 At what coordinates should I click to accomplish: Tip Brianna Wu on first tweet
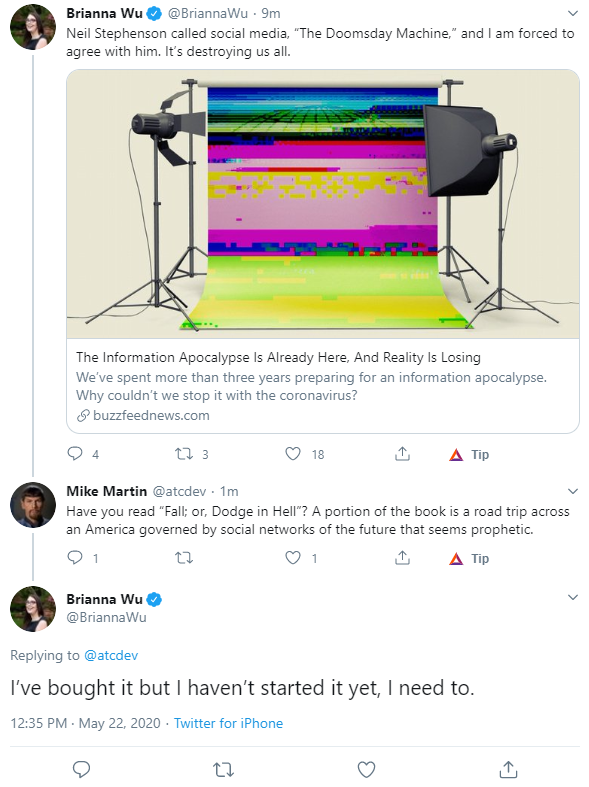pos(469,455)
